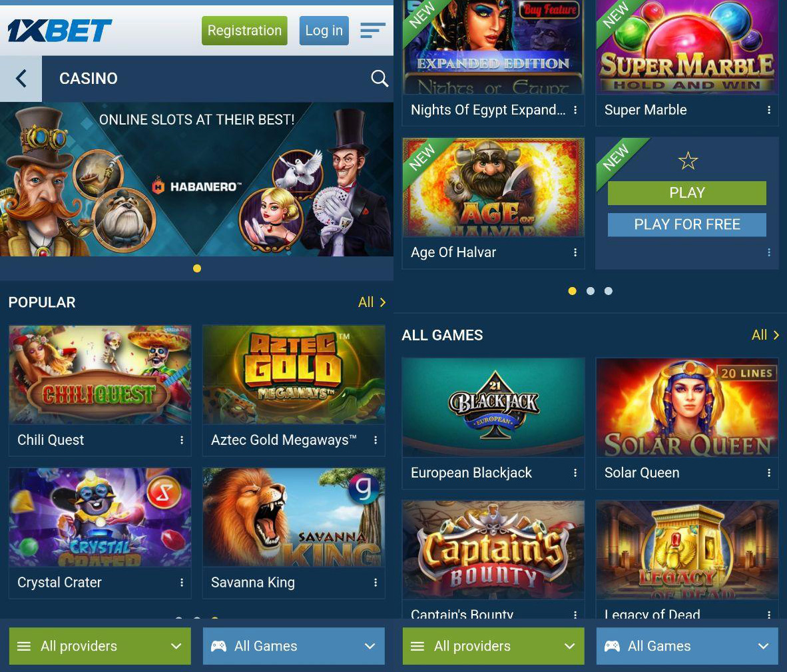Click the green Registration button

click(x=244, y=31)
